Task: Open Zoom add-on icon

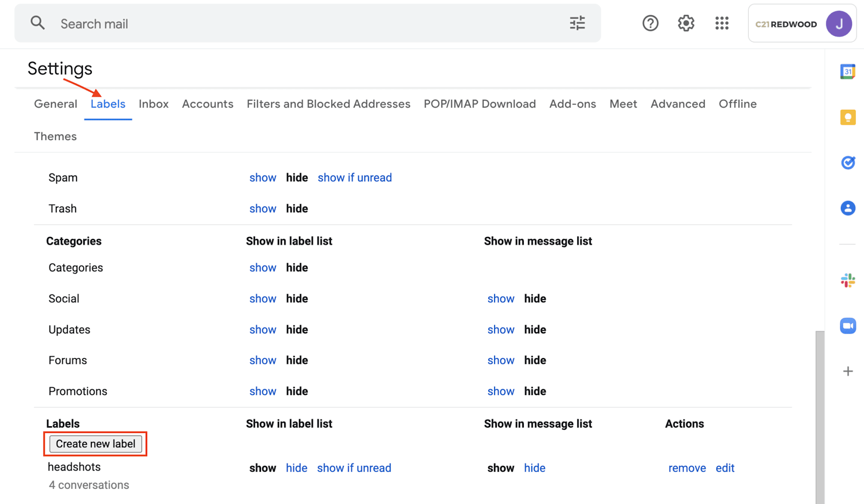Action: (847, 326)
